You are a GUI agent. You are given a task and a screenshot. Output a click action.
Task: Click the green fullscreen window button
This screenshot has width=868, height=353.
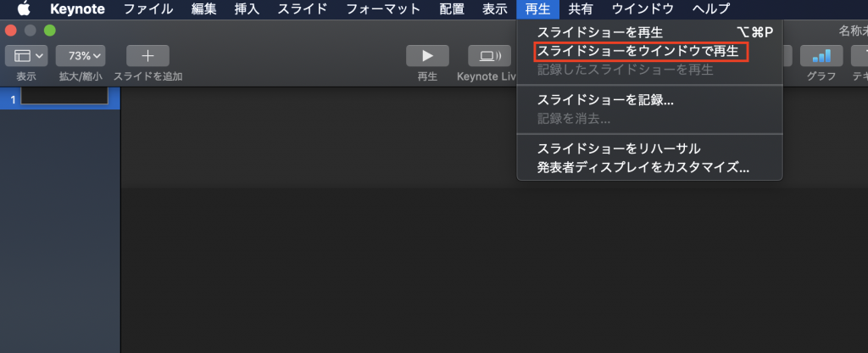50,31
